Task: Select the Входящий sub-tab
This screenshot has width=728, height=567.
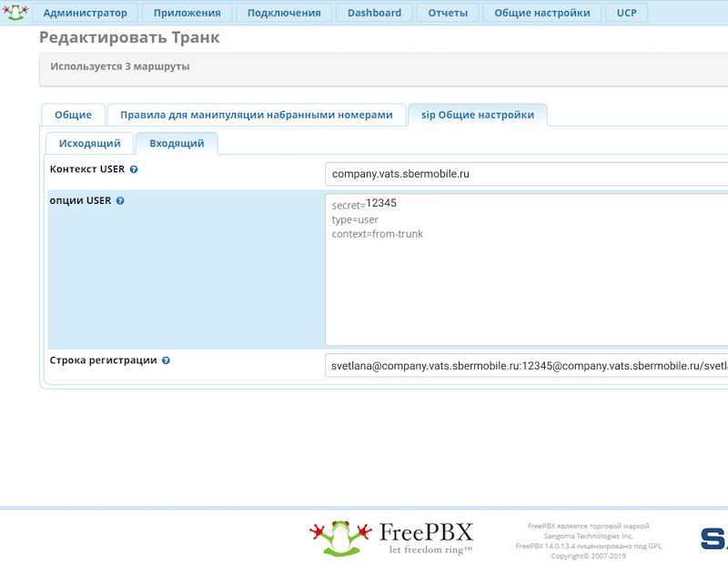Action: click(177, 144)
